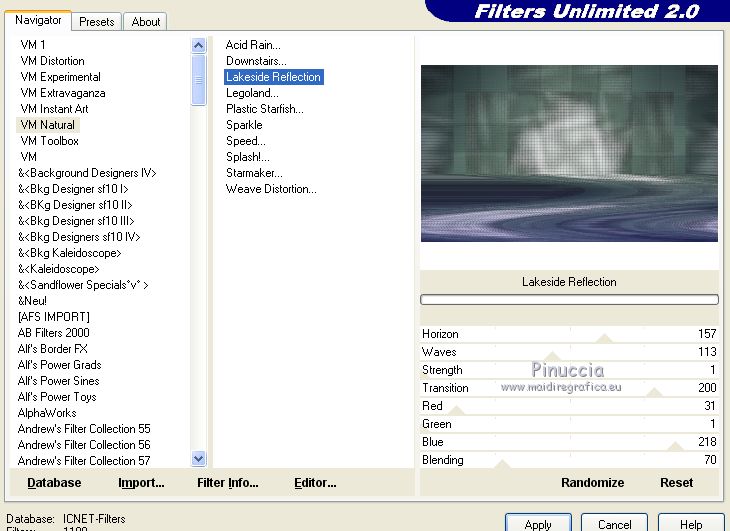Select the Legoland... filter
The width and height of the screenshot is (730, 531).
point(252,93)
